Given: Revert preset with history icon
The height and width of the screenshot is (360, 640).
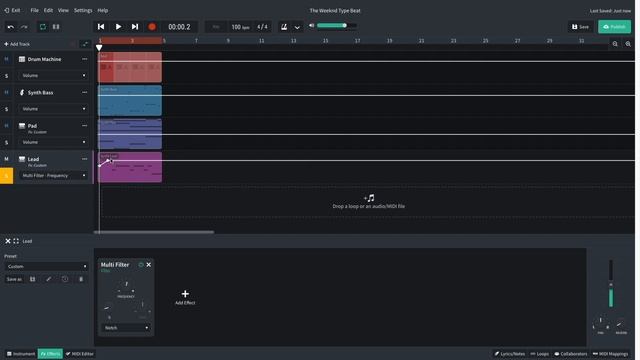Looking at the screenshot, I should 65,279.
